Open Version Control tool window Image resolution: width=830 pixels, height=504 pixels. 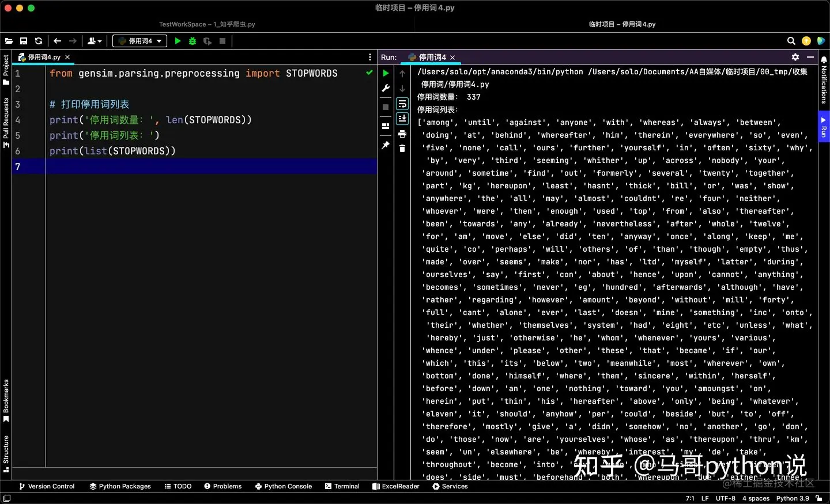(x=47, y=486)
